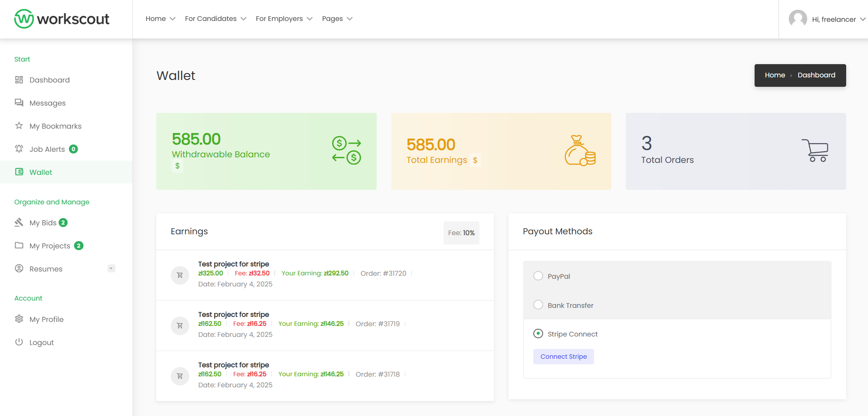Click the Home breadcrumb link
Screen dimensions: 868x416
[x=775, y=75]
